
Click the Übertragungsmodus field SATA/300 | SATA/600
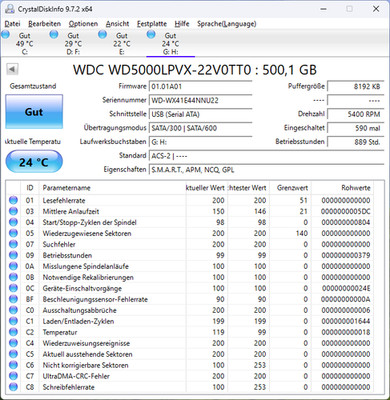coord(200,128)
